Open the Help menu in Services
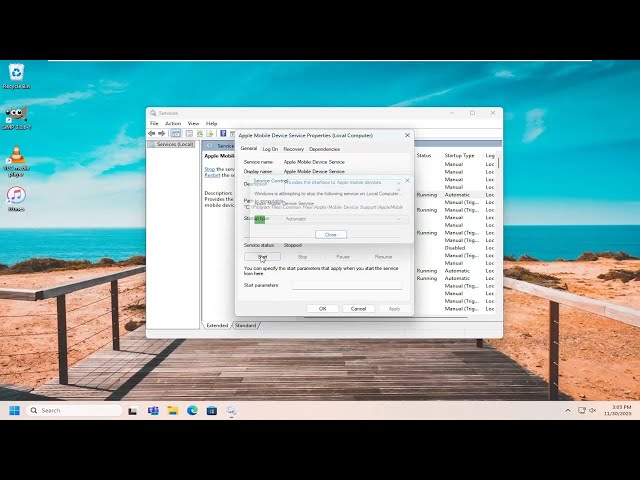Image resolution: width=640 pixels, height=480 pixels. [x=211, y=123]
